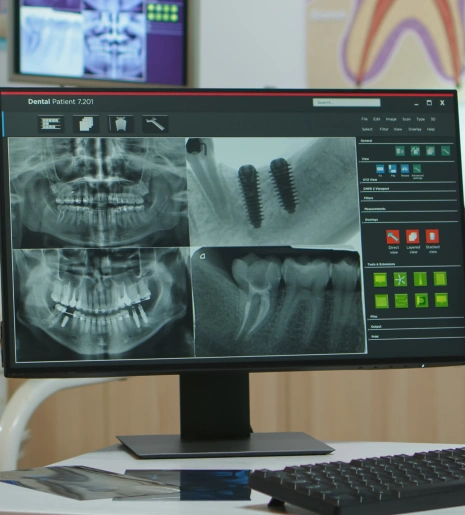Viewport: 465px width, 515px height.
Task: Select the green horizontal lines tool icon
Action: click(x=401, y=301)
